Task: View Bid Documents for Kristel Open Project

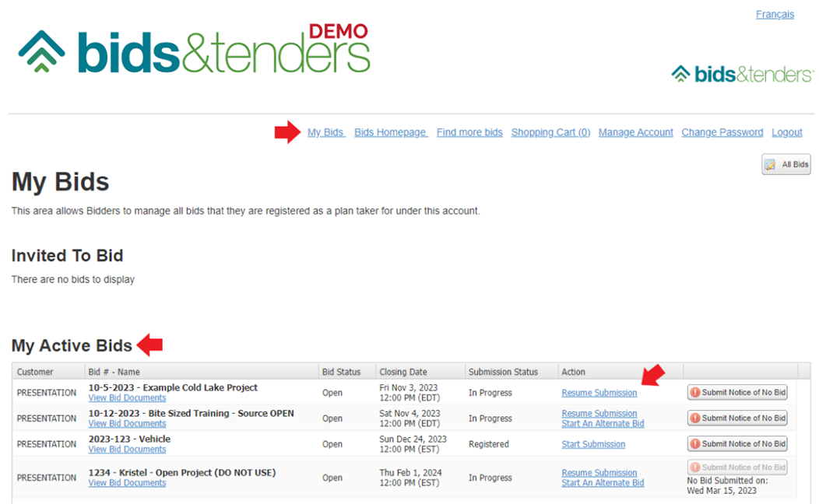Action: 127,483
